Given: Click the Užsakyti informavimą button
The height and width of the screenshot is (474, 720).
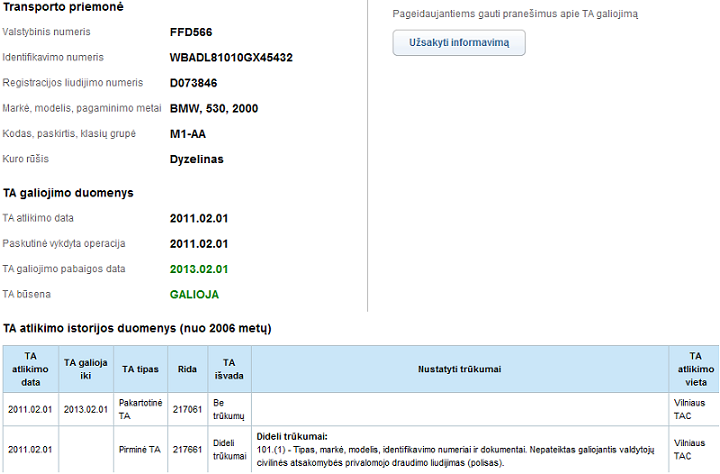Looking at the screenshot, I should pos(458,43).
